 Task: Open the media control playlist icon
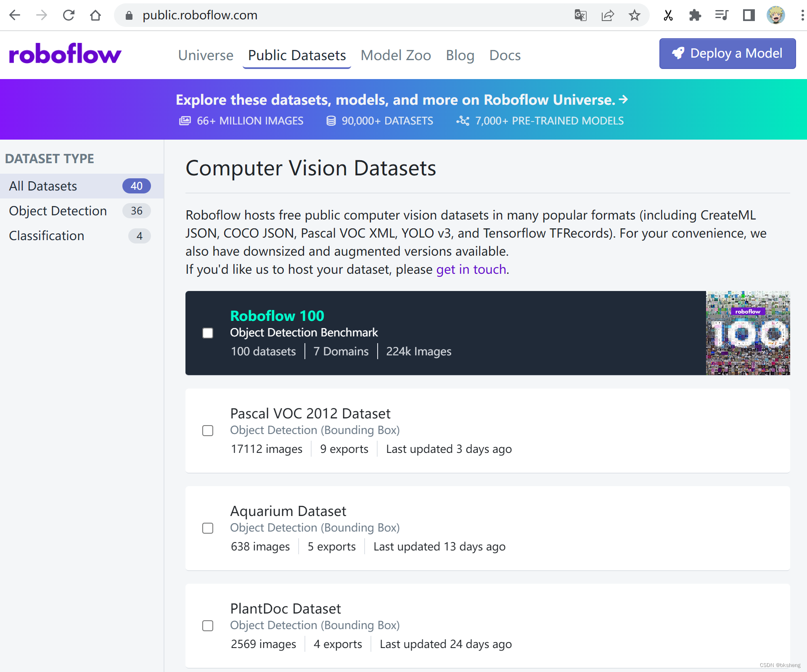click(722, 16)
